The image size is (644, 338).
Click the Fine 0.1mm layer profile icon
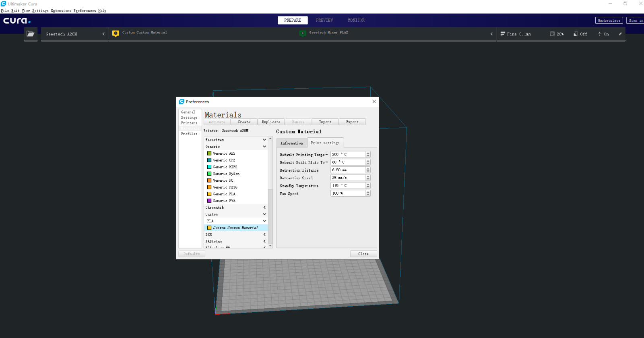pos(503,34)
